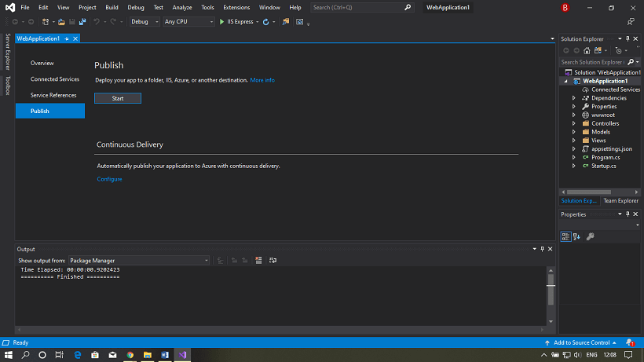
Task: Click the Categorized icon in Properties panel
Action: (565, 236)
